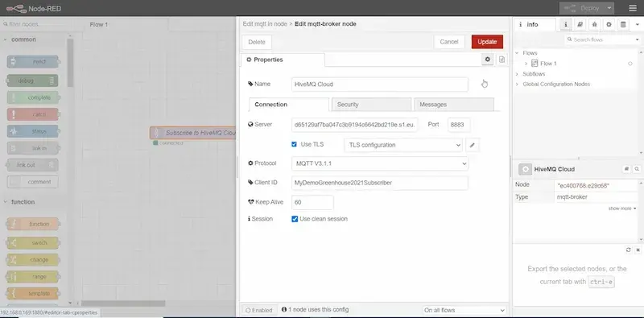The image size is (644, 318).
Task: Click the function node in palette
Action: [33, 224]
